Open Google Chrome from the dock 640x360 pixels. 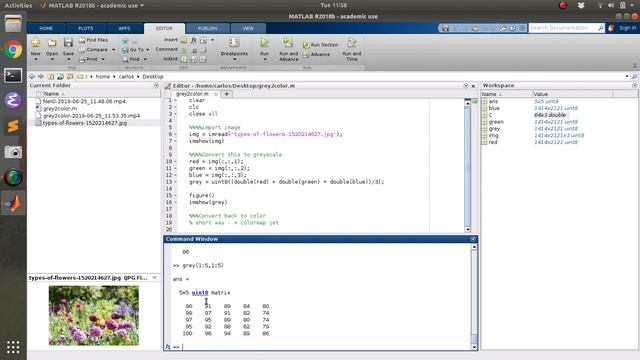click(13, 50)
